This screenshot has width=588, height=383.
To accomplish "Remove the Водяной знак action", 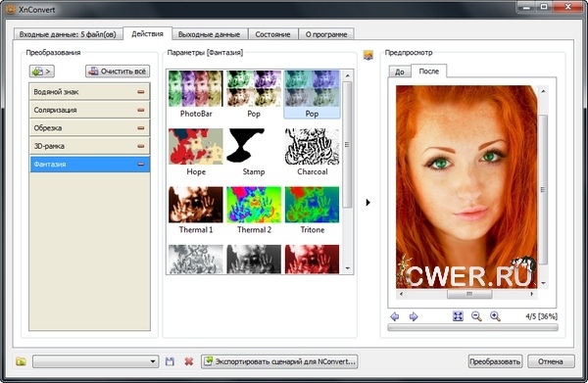I will coord(140,92).
